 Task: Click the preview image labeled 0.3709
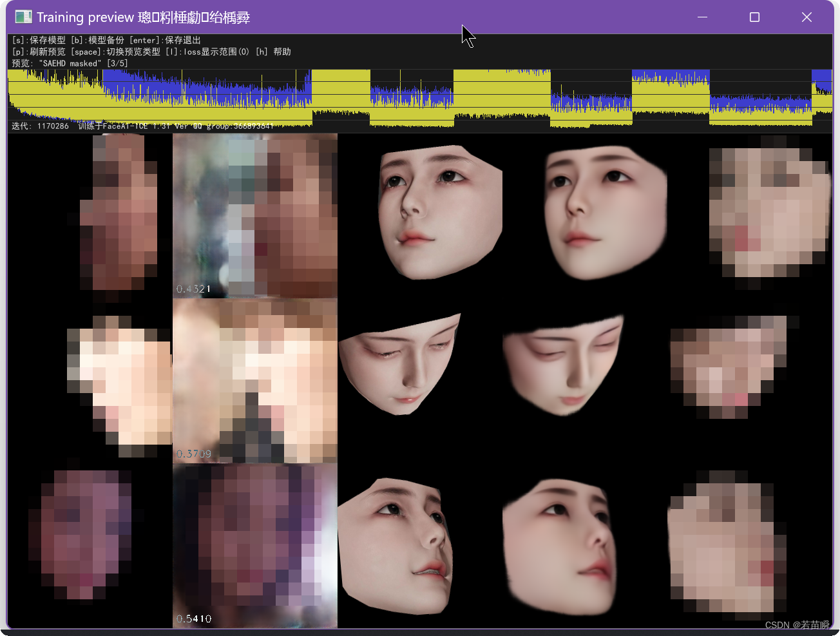255,381
